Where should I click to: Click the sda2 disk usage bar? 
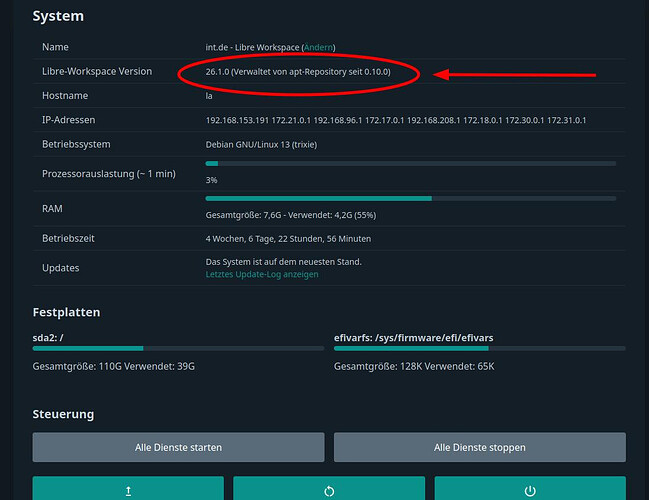pos(177,349)
